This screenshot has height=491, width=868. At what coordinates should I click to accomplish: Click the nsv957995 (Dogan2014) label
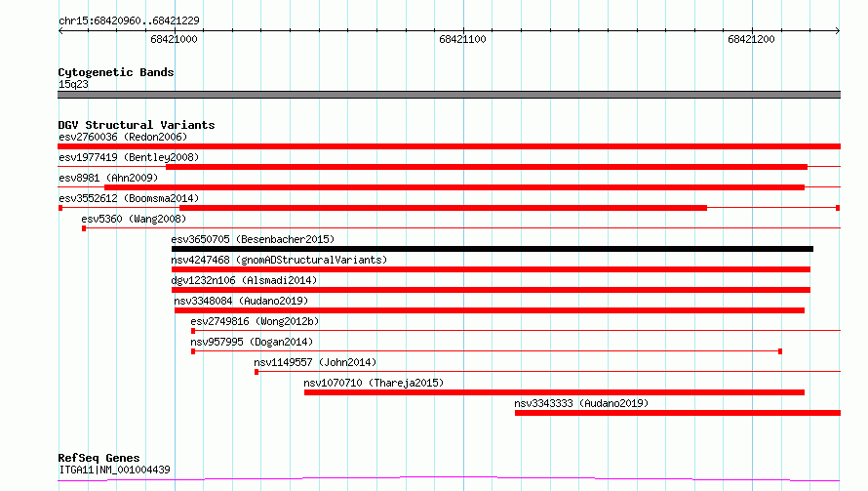252,342
